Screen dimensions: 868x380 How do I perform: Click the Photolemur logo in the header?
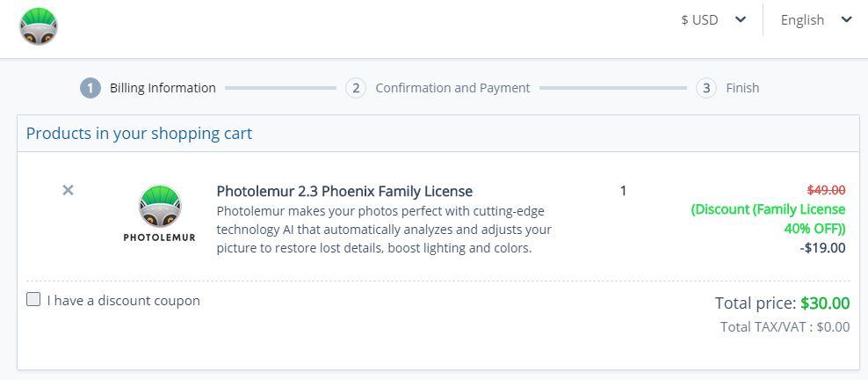pos(38,26)
